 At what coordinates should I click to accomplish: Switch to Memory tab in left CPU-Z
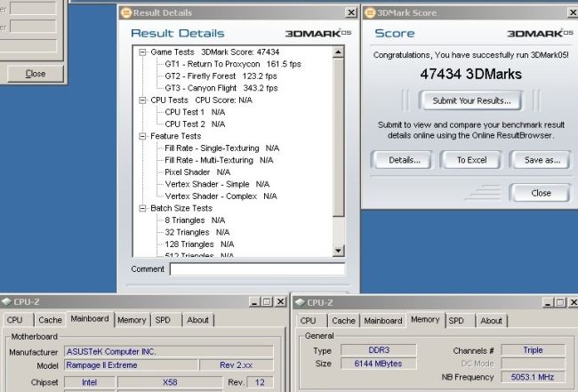pyautogui.click(x=132, y=320)
